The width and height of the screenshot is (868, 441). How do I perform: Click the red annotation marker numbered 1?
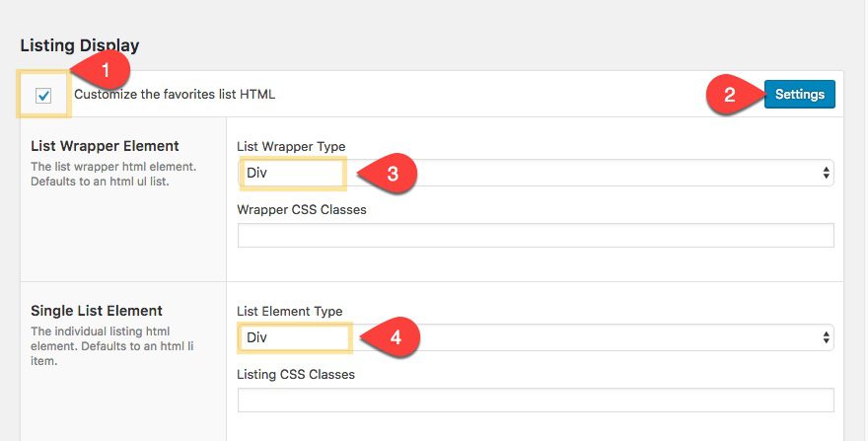pos(111,72)
